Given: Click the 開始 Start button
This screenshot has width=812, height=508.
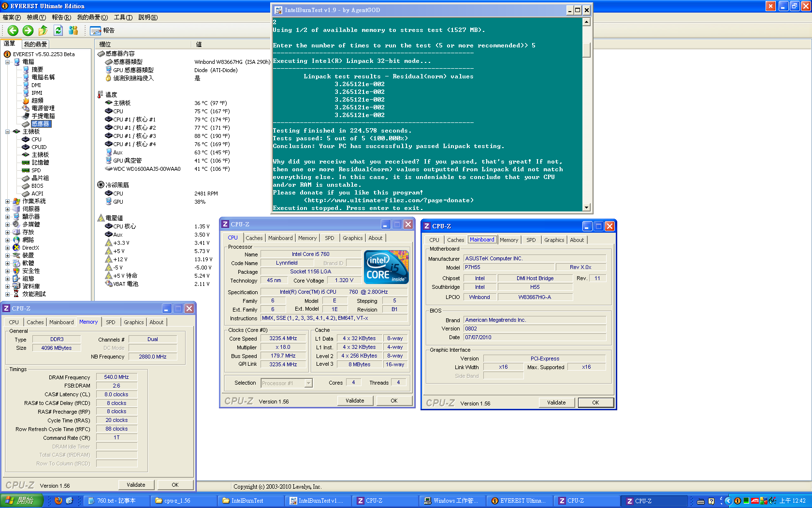Looking at the screenshot, I should [x=21, y=501].
